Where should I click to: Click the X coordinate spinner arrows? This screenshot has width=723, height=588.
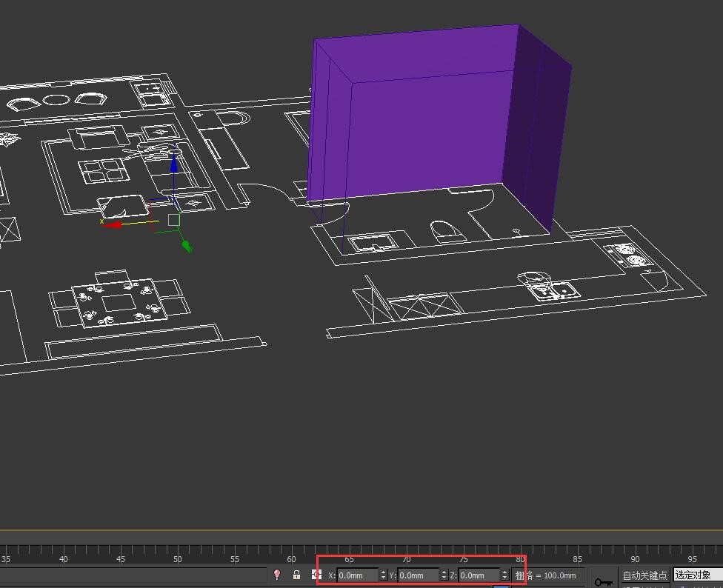(x=383, y=575)
